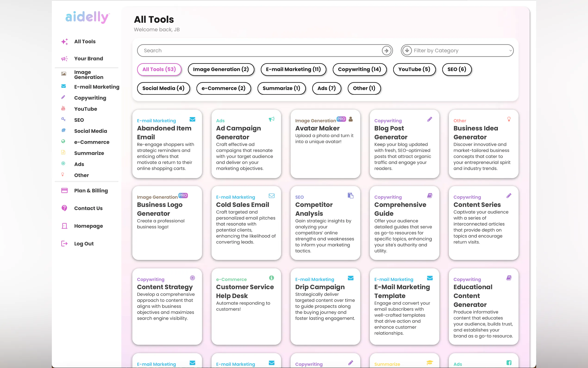Click the YouTube icon in the sidebar
Viewport: 588px width, 368px height.
(x=63, y=108)
